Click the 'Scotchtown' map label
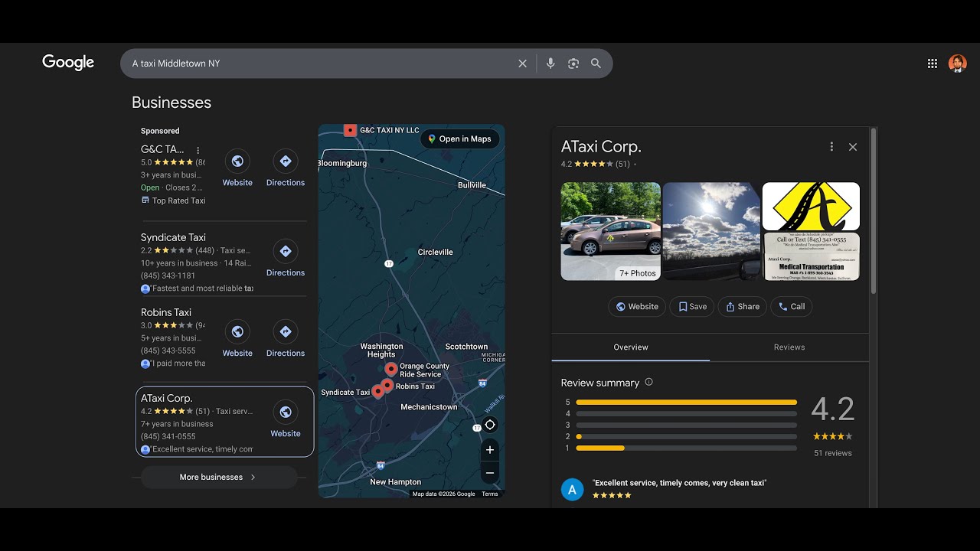This screenshot has height=551, width=980. (466, 347)
